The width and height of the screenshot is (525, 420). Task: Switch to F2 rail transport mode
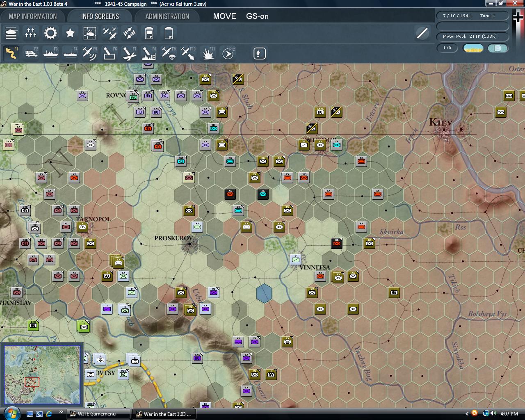tap(31, 53)
